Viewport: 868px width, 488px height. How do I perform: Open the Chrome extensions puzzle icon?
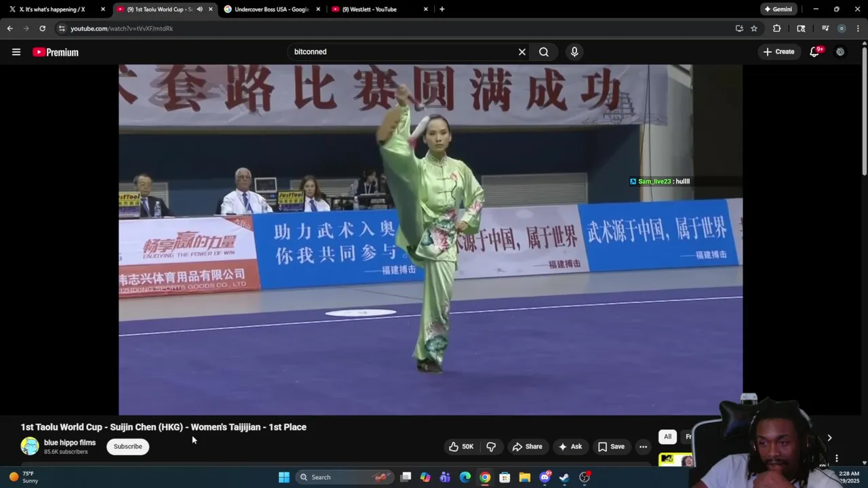pyautogui.click(x=777, y=28)
